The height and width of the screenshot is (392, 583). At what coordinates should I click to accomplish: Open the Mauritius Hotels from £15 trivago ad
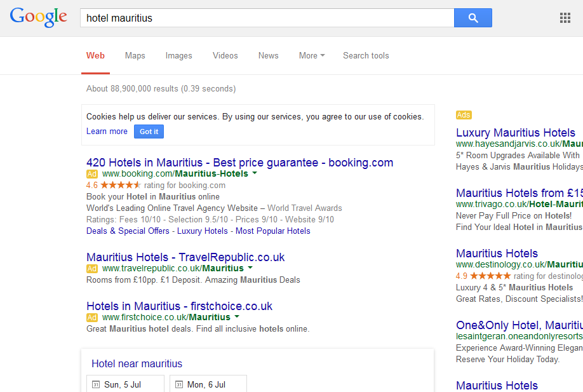pyautogui.click(x=519, y=193)
